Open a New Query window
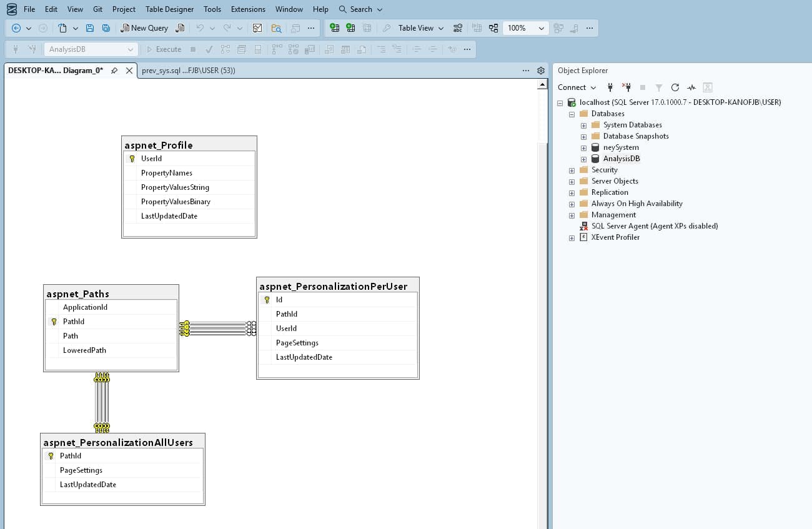The width and height of the screenshot is (812, 529). 143,27
